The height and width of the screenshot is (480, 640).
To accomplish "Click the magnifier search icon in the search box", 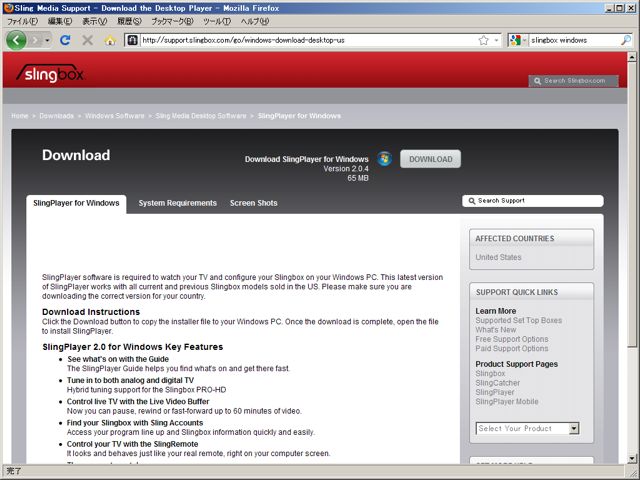I will coord(625,40).
